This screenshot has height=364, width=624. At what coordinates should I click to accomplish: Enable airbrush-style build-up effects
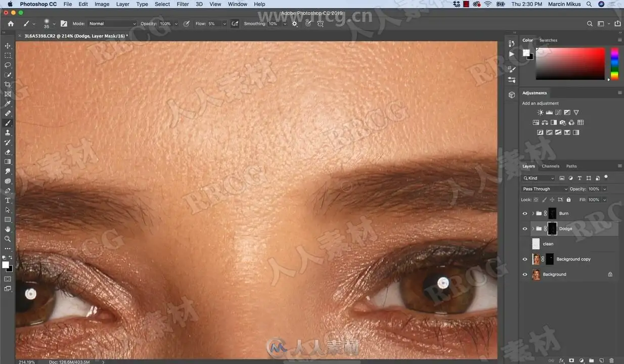coord(235,24)
